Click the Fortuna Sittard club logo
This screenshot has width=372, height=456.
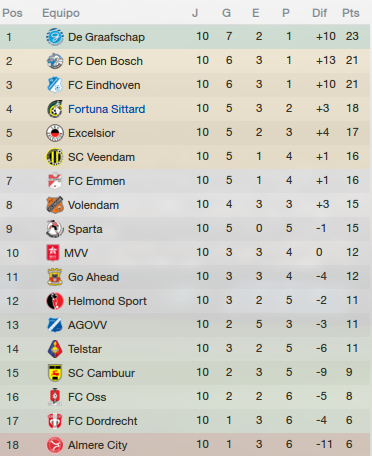(55, 109)
